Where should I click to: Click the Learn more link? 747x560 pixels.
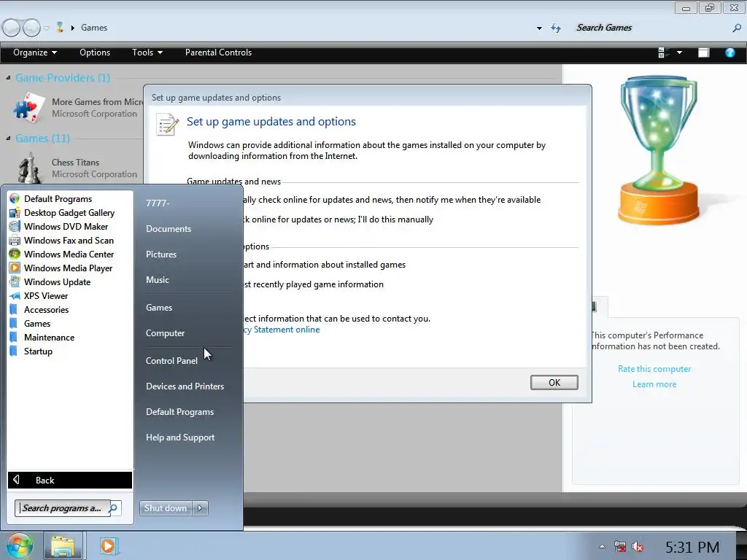tap(654, 384)
